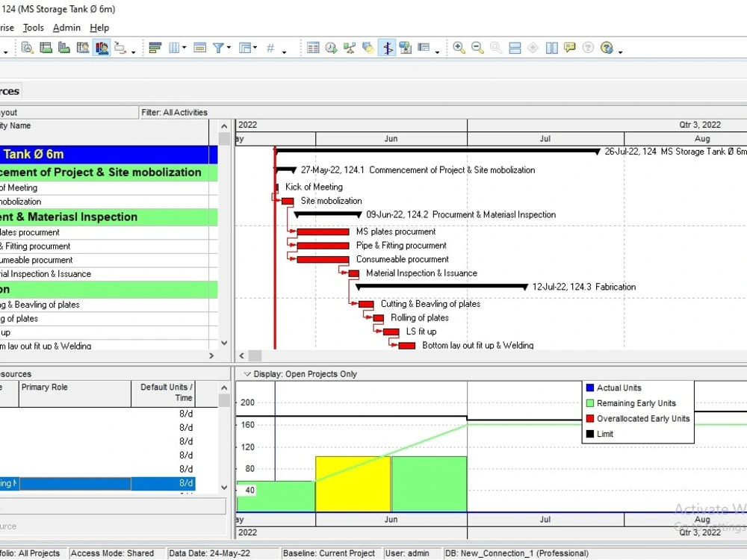This screenshot has width=747, height=560.
Task: Select the Fabrication summary bar
Action: [441, 286]
